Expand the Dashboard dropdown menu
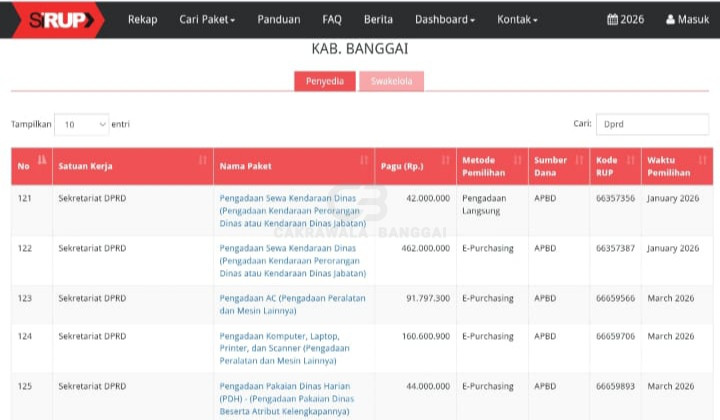This screenshot has width=720, height=420. point(444,19)
